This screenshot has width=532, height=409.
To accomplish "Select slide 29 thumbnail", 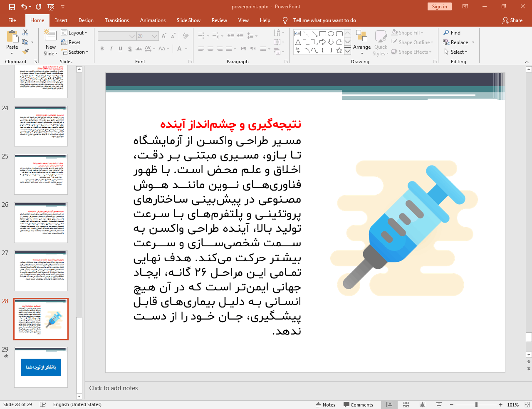I will point(41,367).
